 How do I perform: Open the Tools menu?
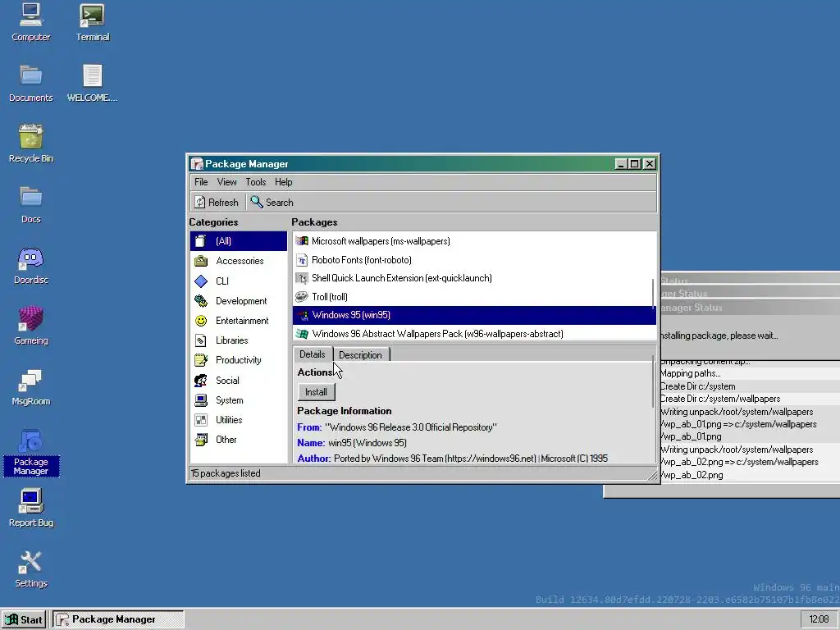click(x=256, y=182)
